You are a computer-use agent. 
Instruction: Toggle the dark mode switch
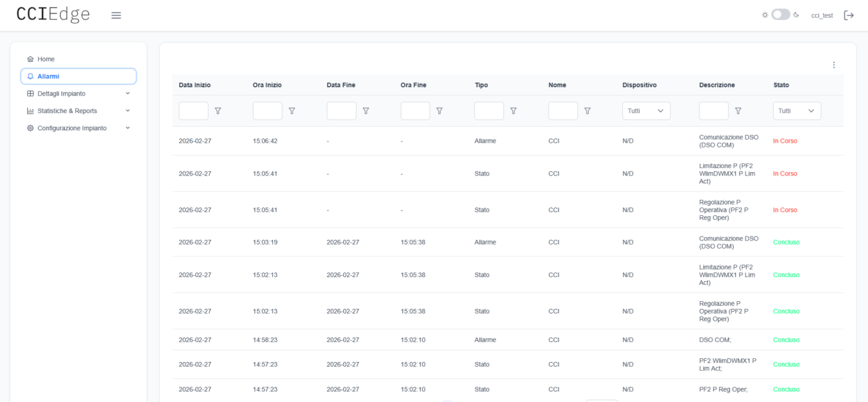pyautogui.click(x=780, y=15)
